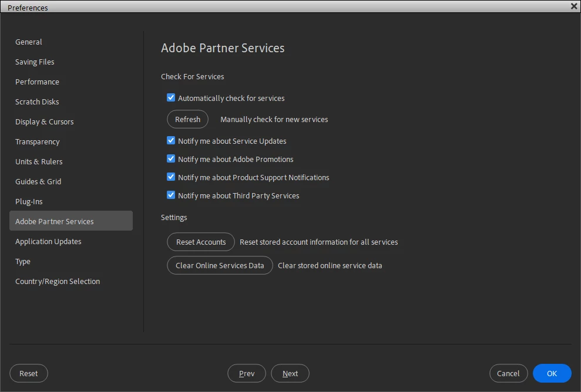Click the 'Settings' section heading

(174, 218)
